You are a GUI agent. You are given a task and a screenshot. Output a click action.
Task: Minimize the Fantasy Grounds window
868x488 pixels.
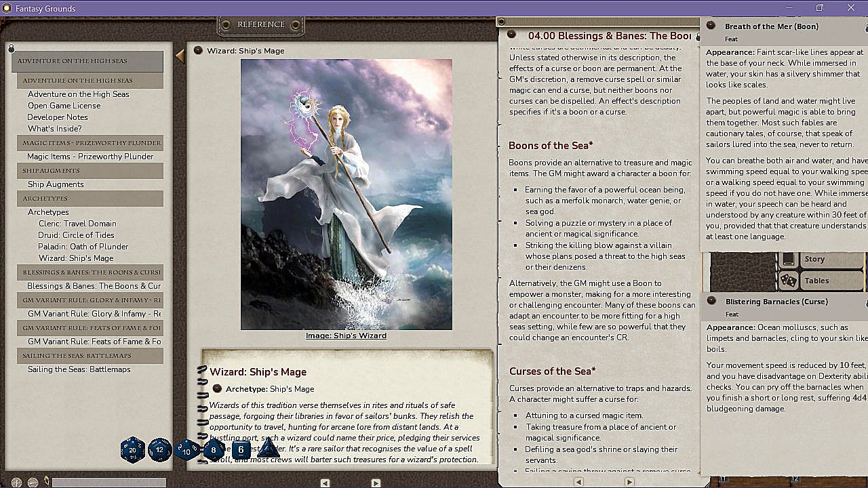[789, 8]
